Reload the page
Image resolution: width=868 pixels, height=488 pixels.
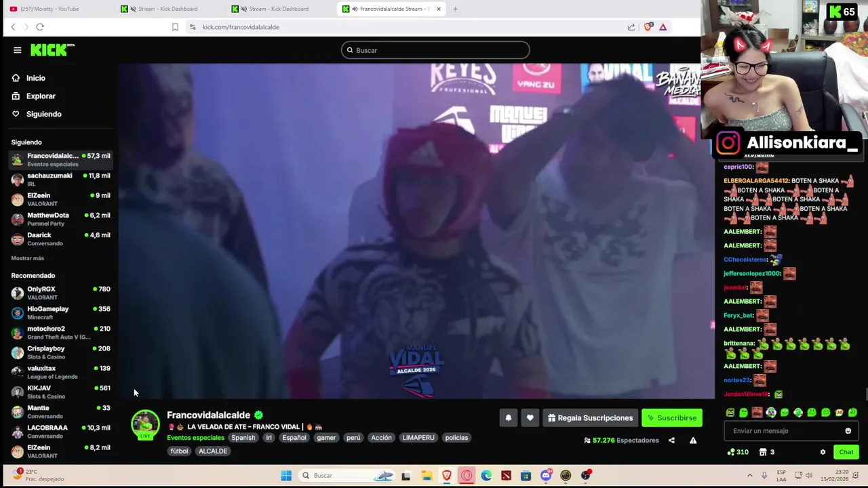coord(40,27)
